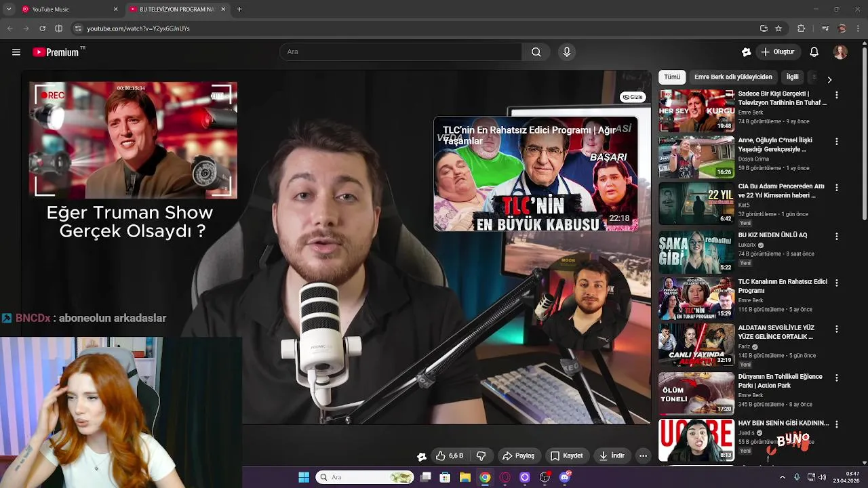Click the YouTube search magnifier button
This screenshot has width=868, height=488.
(536, 52)
